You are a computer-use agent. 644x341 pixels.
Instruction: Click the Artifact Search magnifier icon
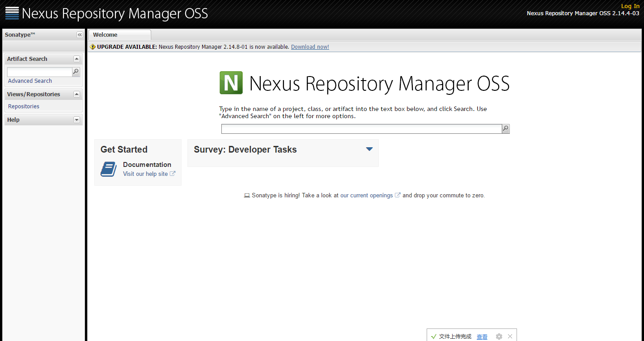pyautogui.click(x=76, y=72)
